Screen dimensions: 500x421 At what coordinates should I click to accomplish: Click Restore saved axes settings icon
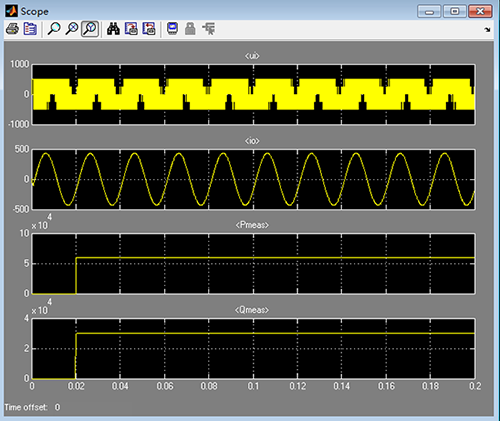pos(149,29)
